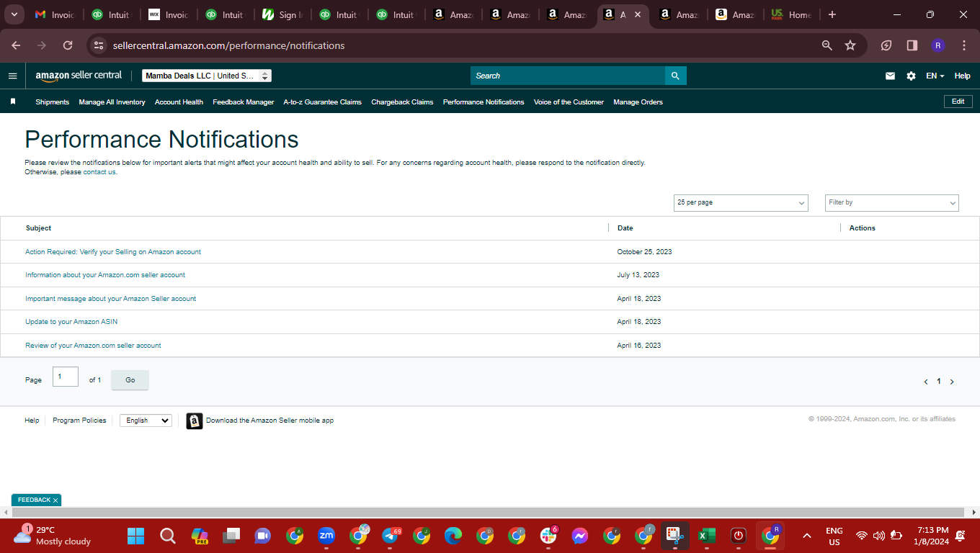980x553 pixels.
Task: Open Program Policies in the footer
Action: pos(79,421)
